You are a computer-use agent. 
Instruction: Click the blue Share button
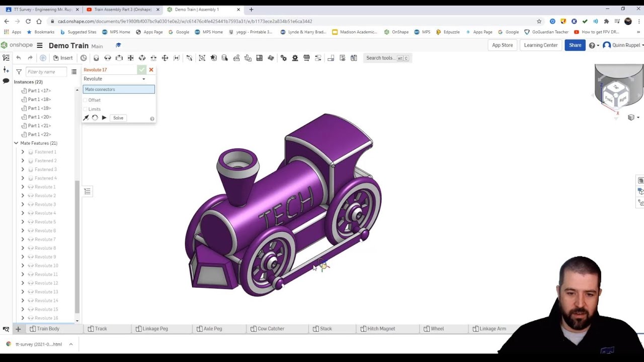pos(575,45)
